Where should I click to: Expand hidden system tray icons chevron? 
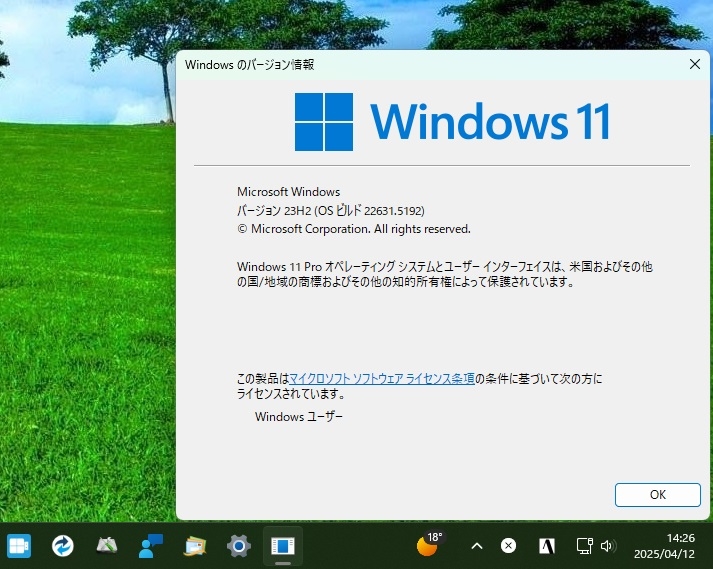(477, 545)
